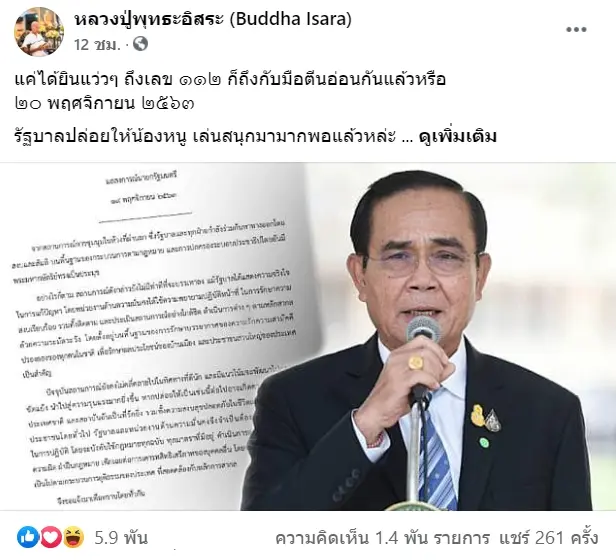Click the (Buddha Isara) English name text
This screenshot has width=616, height=560.
point(290,18)
